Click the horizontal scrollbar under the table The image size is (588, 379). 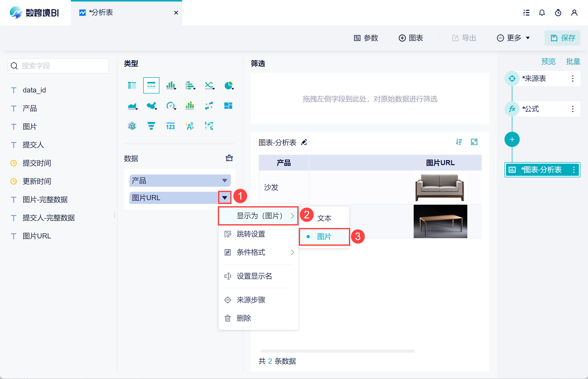(338, 351)
